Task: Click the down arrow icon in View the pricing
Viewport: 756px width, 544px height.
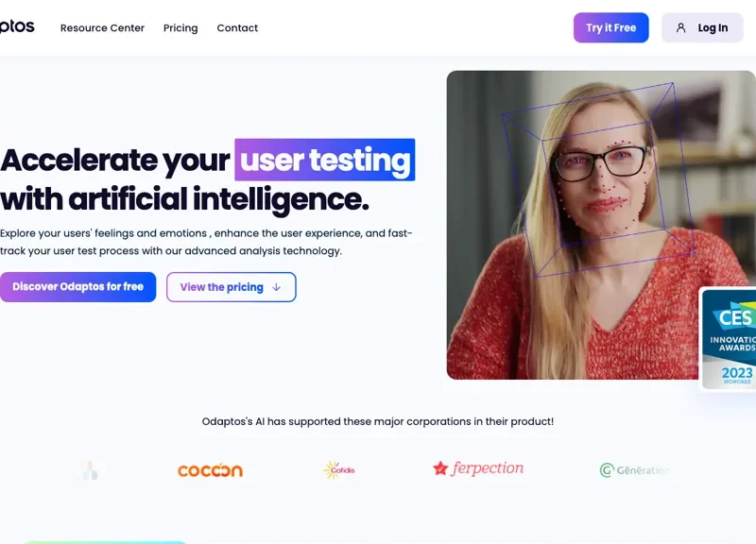Action: click(276, 287)
